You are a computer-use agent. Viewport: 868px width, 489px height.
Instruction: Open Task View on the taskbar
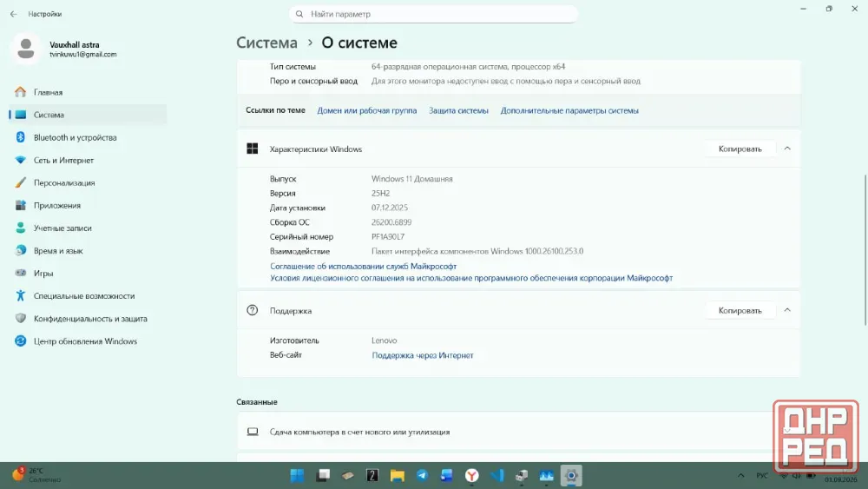click(323, 475)
